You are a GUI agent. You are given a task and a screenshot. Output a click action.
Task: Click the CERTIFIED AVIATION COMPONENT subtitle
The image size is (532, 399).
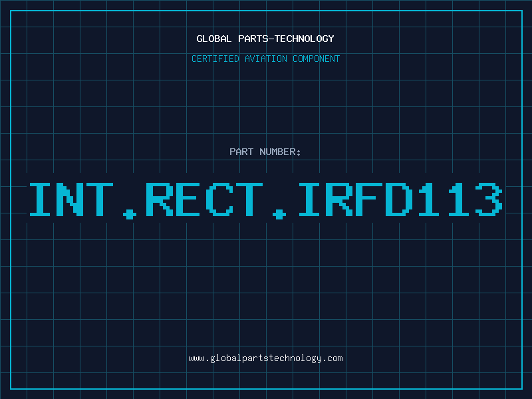point(265,59)
